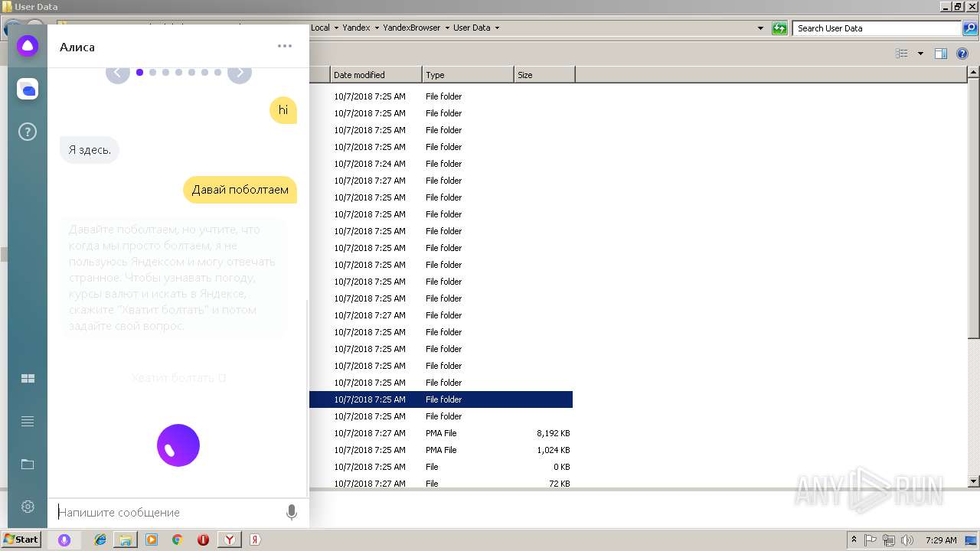Expand the Yandex breadcrumb dropdown arrow

[377, 28]
